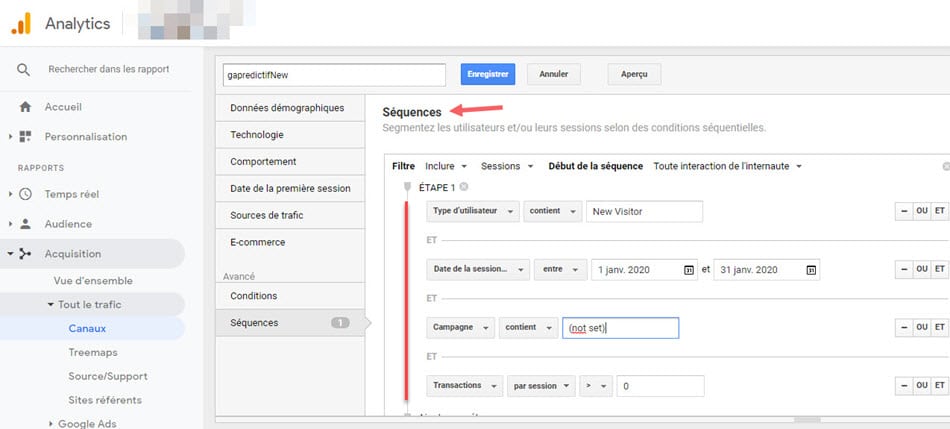Expand the Google Ads submenu
Image resolution: width=950 pixels, height=429 pixels.
coord(51,424)
